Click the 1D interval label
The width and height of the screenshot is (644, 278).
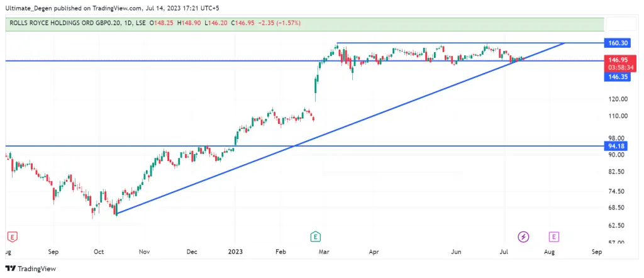coord(129,23)
